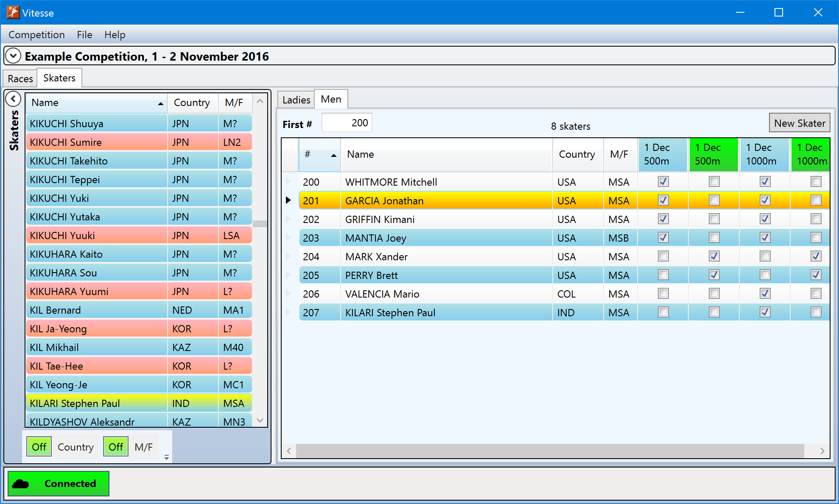Image resolution: width=839 pixels, height=504 pixels.
Task: Sort the skaters list by Name column
Action: (x=97, y=103)
